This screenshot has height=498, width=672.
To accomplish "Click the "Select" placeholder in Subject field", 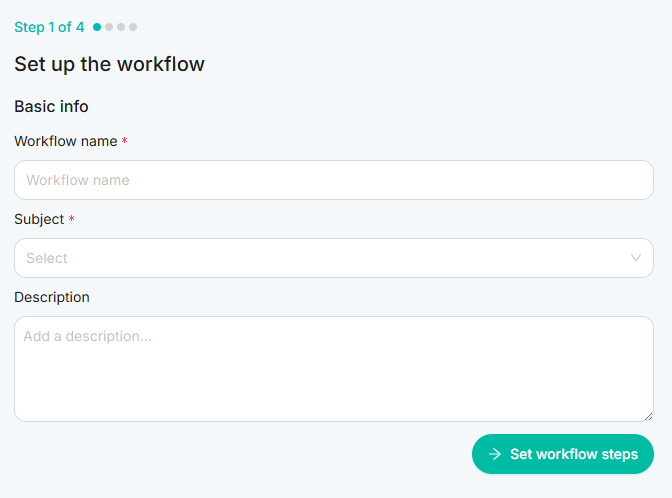I will (47, 258).
